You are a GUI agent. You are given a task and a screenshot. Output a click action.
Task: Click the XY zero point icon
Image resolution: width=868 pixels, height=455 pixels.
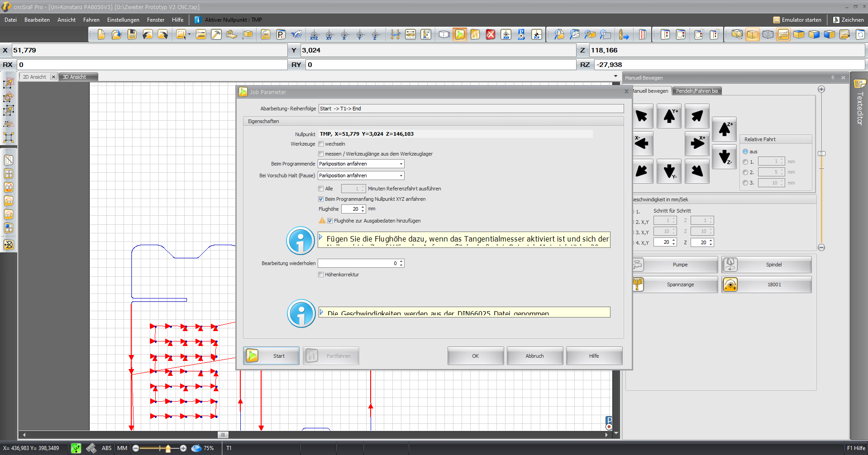click(329, 34)
